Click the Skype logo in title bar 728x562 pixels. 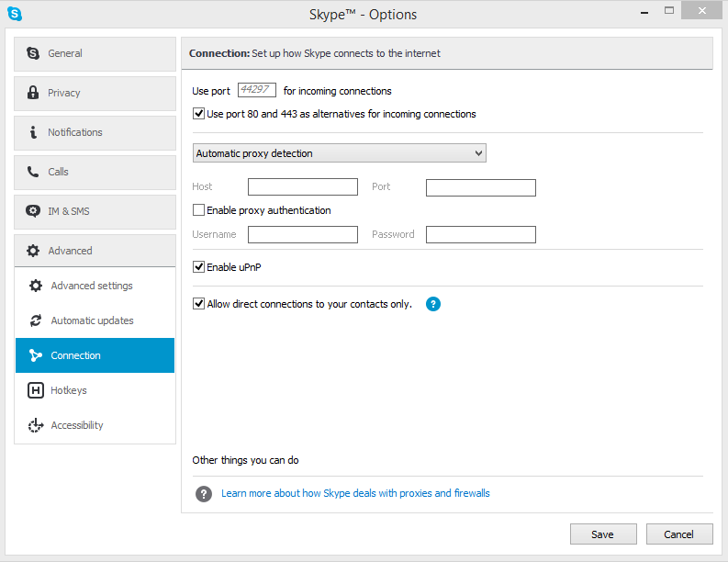click(15, 14)
